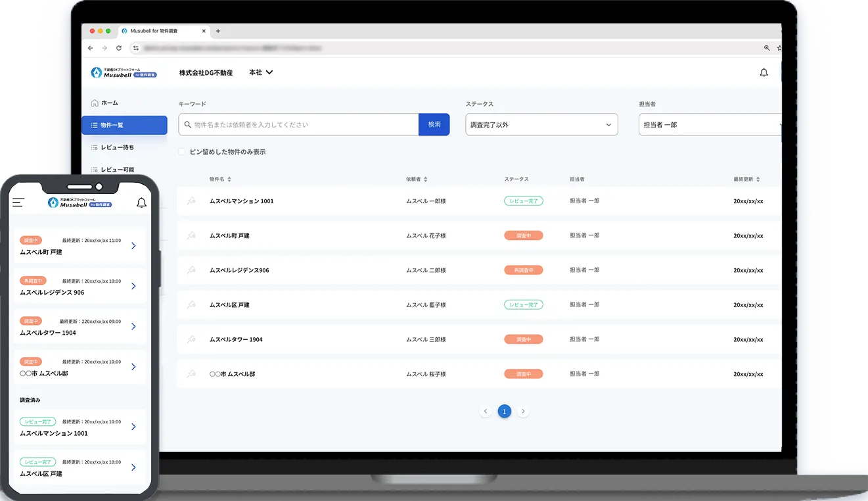This screenshot has height=501, width=868.
Task: Open the hamburger menu in mobile view
Action: 18,203
